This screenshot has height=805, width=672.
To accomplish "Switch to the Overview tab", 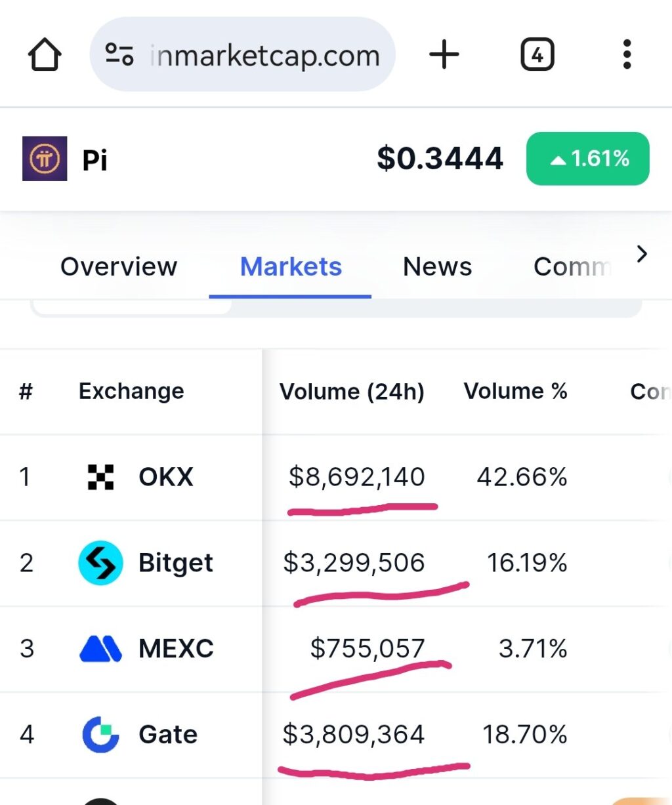I will (x=119, y=267).
